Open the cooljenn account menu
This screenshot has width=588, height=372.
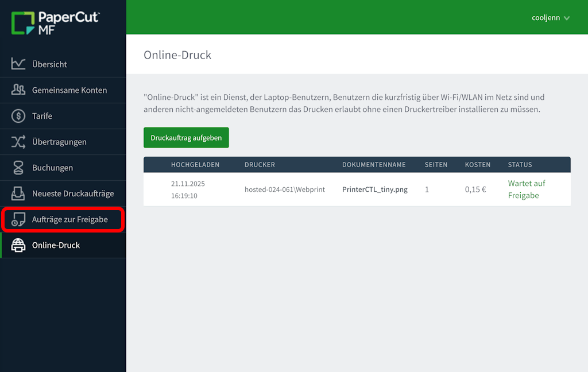pos(546,18)
